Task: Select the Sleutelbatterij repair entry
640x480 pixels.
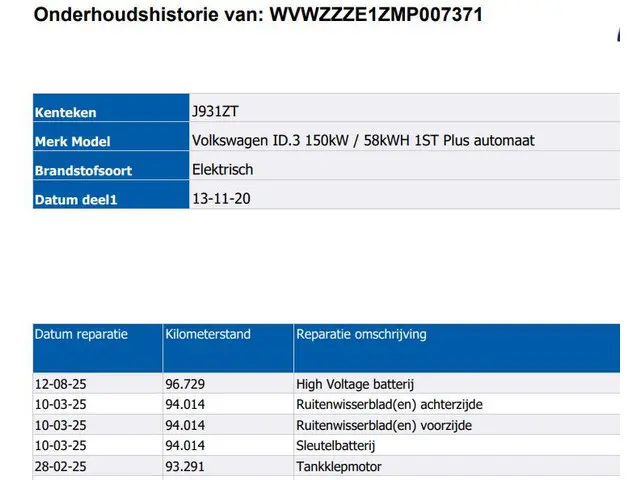Action: tap(340, 445)
